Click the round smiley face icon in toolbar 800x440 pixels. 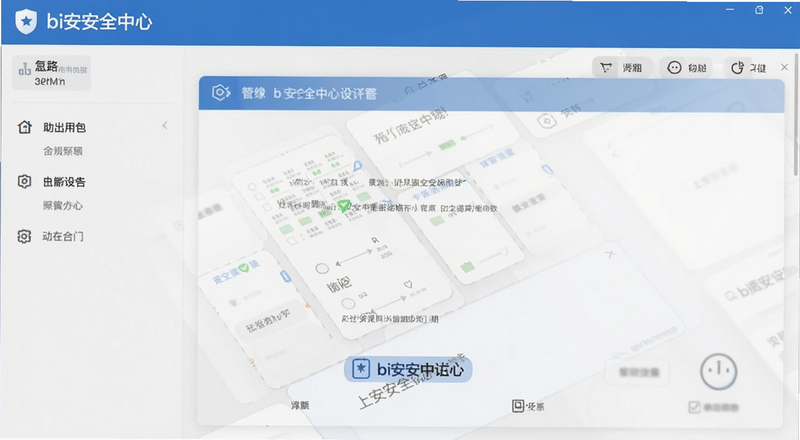click(x=674, y=67)
